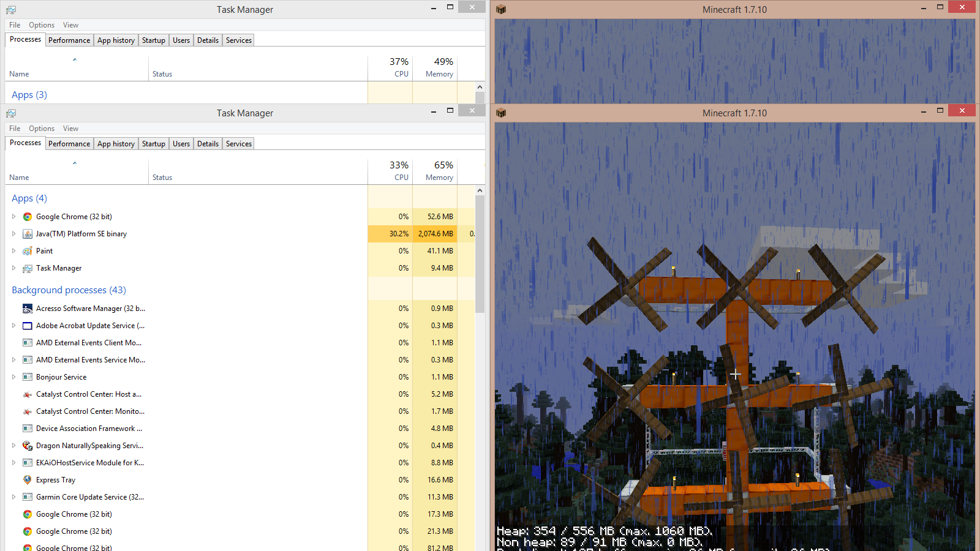Open the Performance tab in the lower Task Manager
This screenshot has width=980, height=551.
[69, 144]
